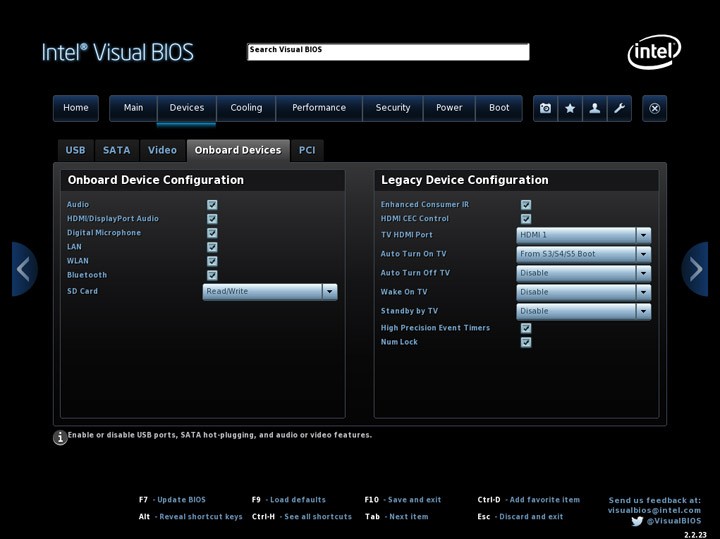Click the @VisualBIOS handle
This screenshot has width=720, height=539.
tap(674, 521)
